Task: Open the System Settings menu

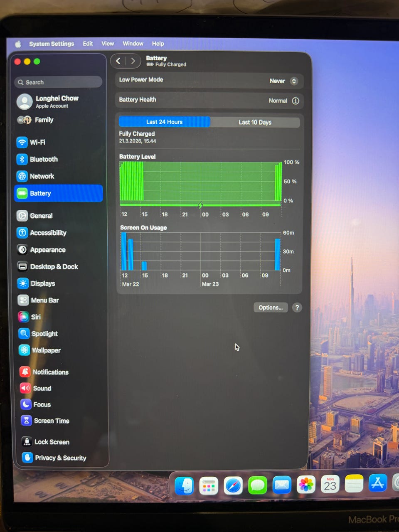Action: (52, 44)
